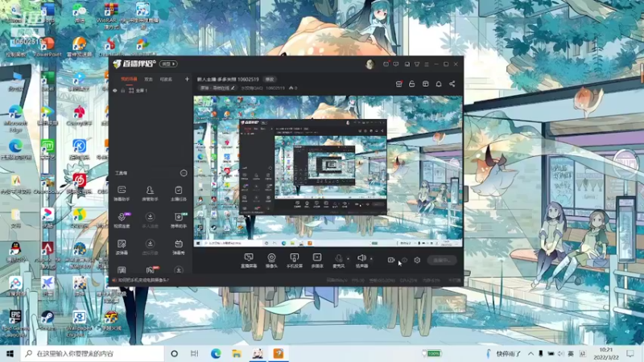Open File Explorer from the taskbar

point(237,353)
